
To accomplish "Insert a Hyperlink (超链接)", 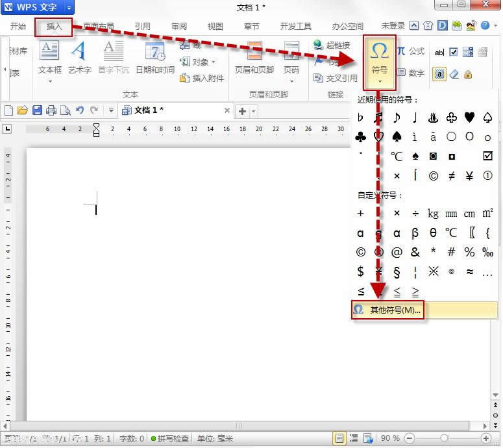I will click(332, 45).
